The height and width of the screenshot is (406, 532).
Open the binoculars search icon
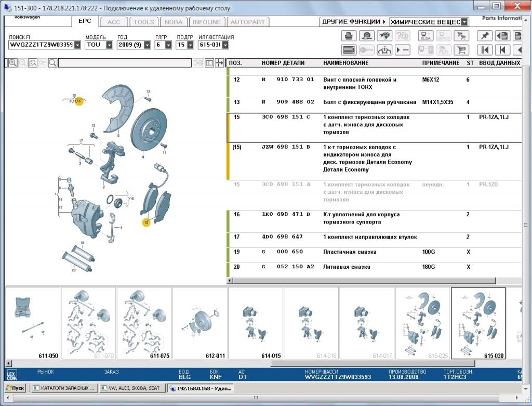tap(384, 36)
